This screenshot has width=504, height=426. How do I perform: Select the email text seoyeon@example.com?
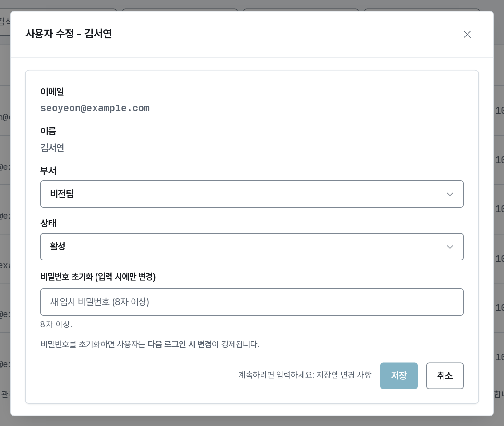tap(95, 108)
